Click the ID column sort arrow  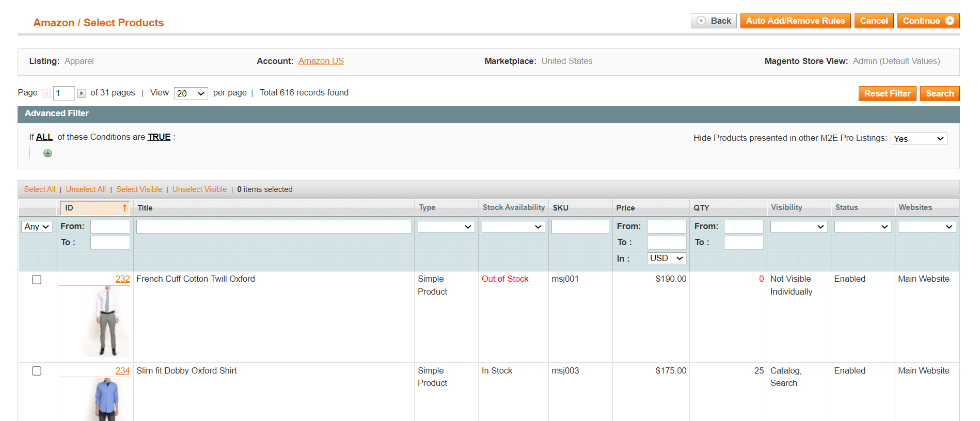point(124,208)
